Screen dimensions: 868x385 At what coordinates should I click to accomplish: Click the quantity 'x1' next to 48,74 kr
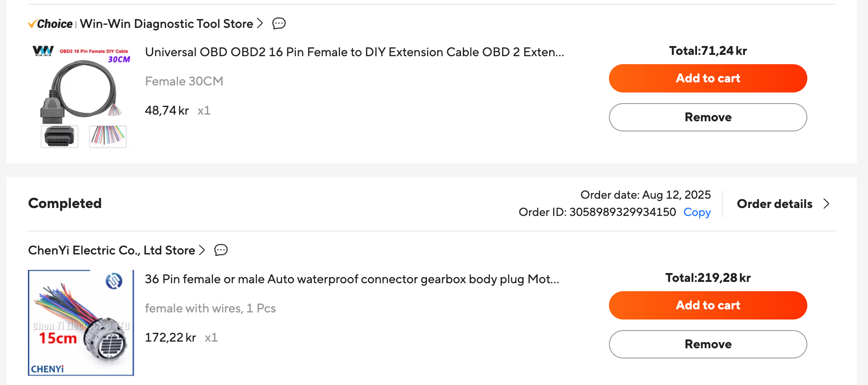204,111
